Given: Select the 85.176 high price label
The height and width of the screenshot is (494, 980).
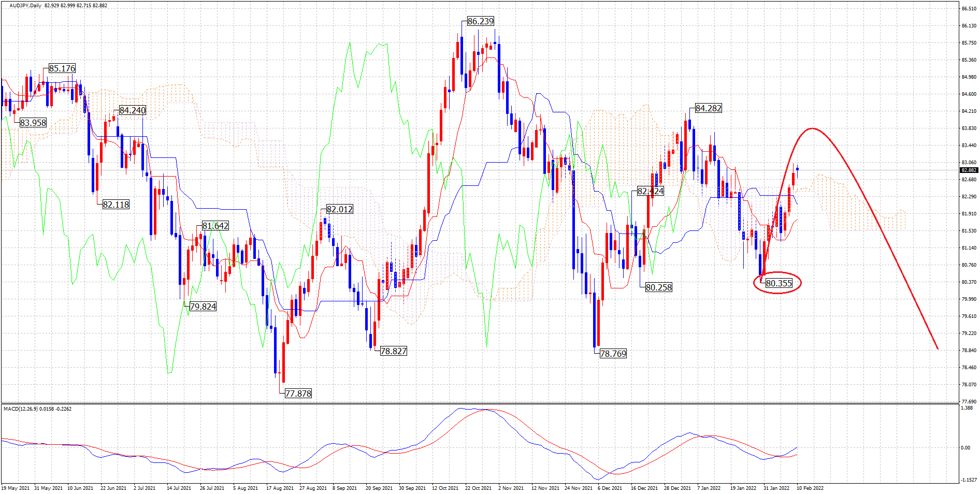Looking at the screenshot, I should pyautogui.click(x=62, y=68).
